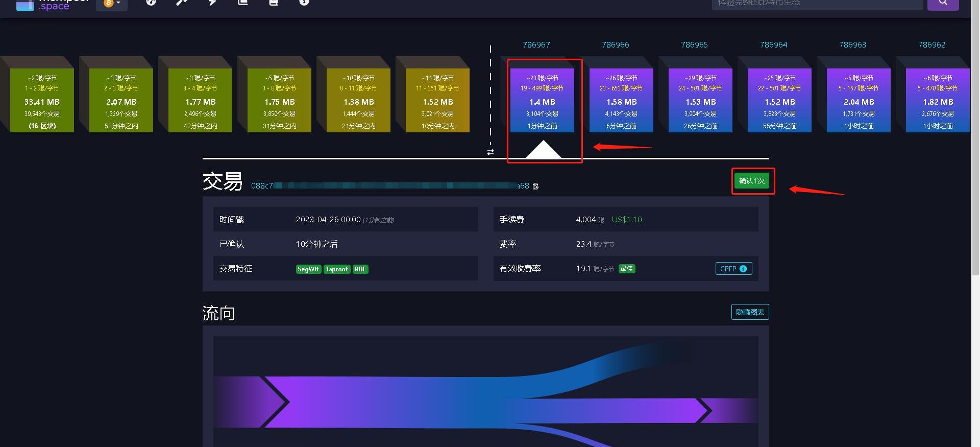Click the page vertical scrollbar

(975, 153)
